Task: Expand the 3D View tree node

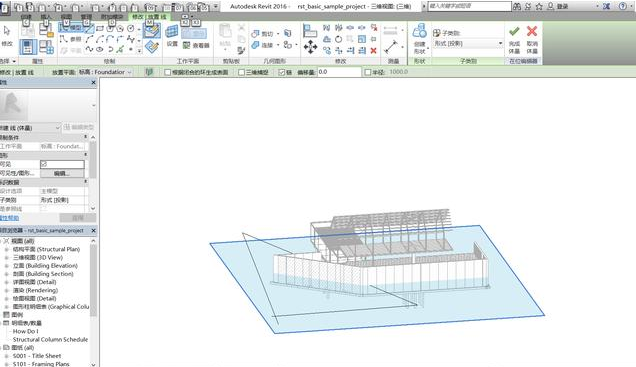Action: pyautogui.click(x=6, y=258)
